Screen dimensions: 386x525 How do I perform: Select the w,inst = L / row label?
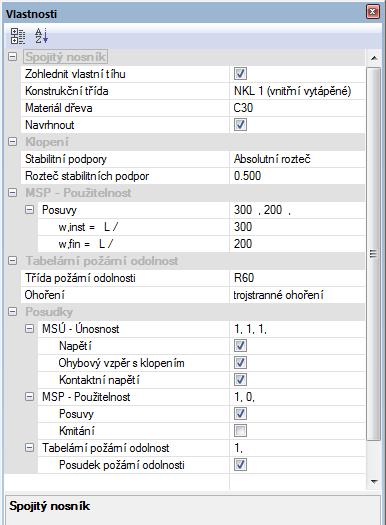[88, 227]
